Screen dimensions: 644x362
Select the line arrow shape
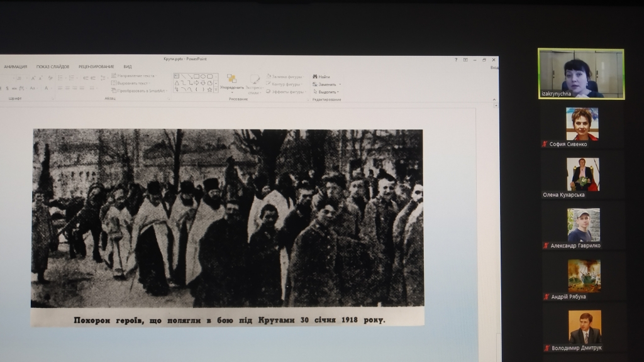coord(190,76)
